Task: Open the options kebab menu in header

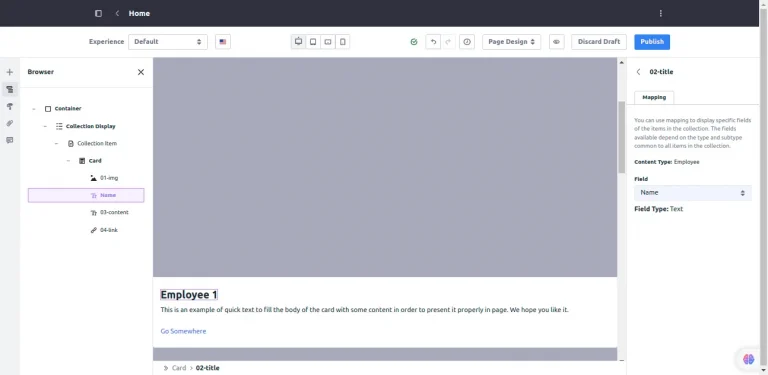Action: click(x=661, y=13)
